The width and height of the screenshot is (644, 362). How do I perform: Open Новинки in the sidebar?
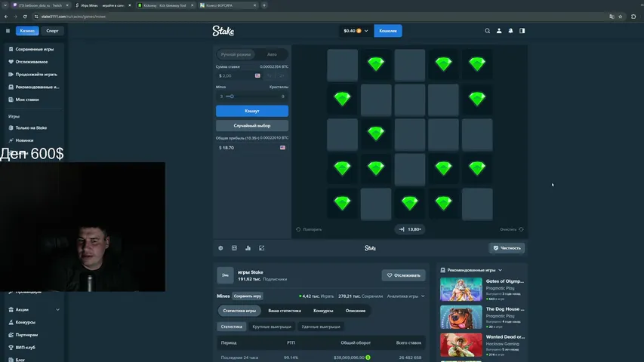pos(24,140)
